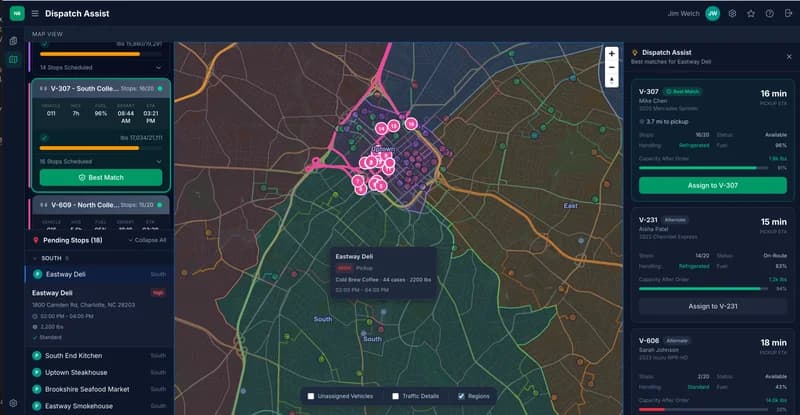Select Uptown Steakhouse stop
The width and height of the screenshot is (800, 415).
pos(99,373)
